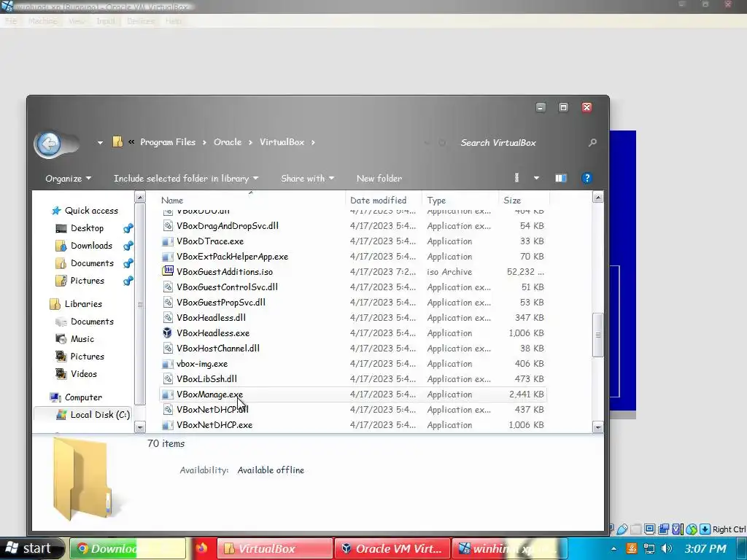This screenshot has width=747, height=560.
Task: Click the VBoxHeadless.exe cube icon
Action: point(168,332)
